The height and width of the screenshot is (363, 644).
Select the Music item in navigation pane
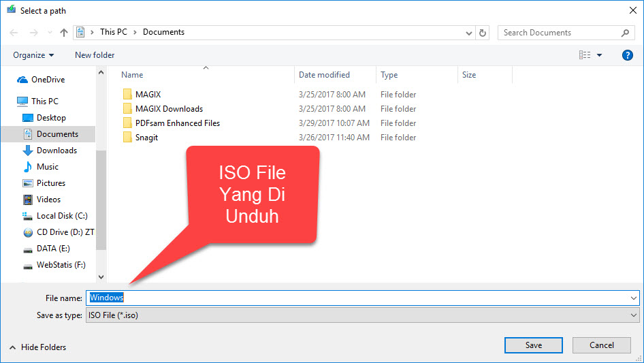[47, 167]
